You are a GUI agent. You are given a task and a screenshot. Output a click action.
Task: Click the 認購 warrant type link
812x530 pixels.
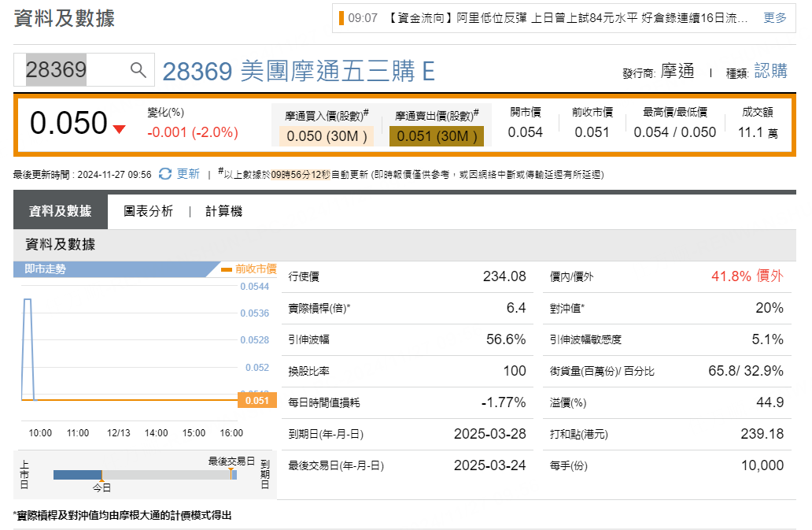770,72
